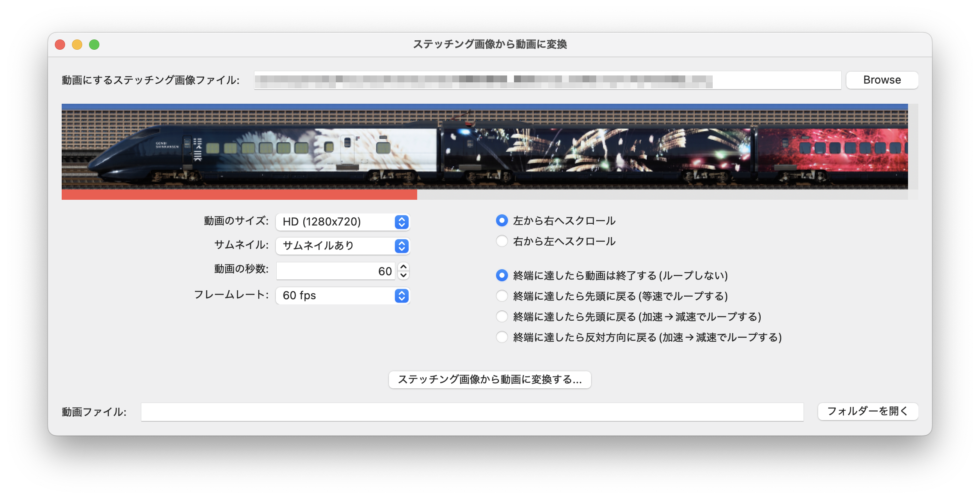
Task: Select 右から左へスクロール radio button
Action: [x=502, y=241]
